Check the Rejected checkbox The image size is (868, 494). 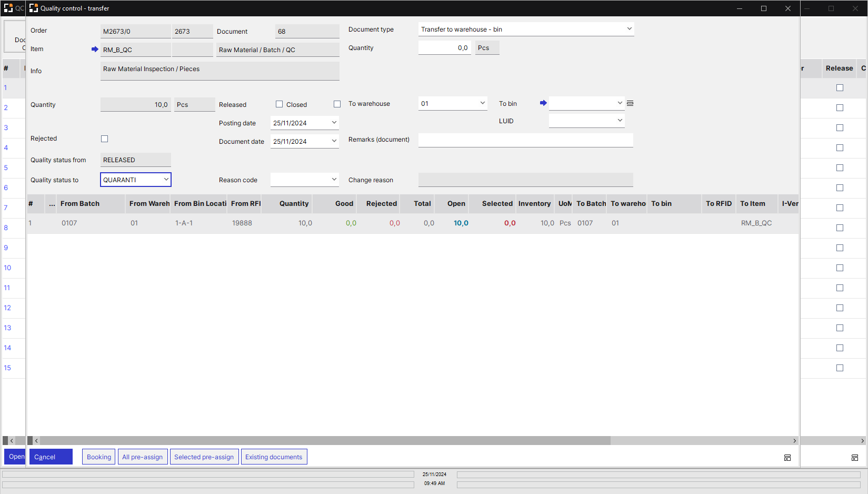point(104,139)
